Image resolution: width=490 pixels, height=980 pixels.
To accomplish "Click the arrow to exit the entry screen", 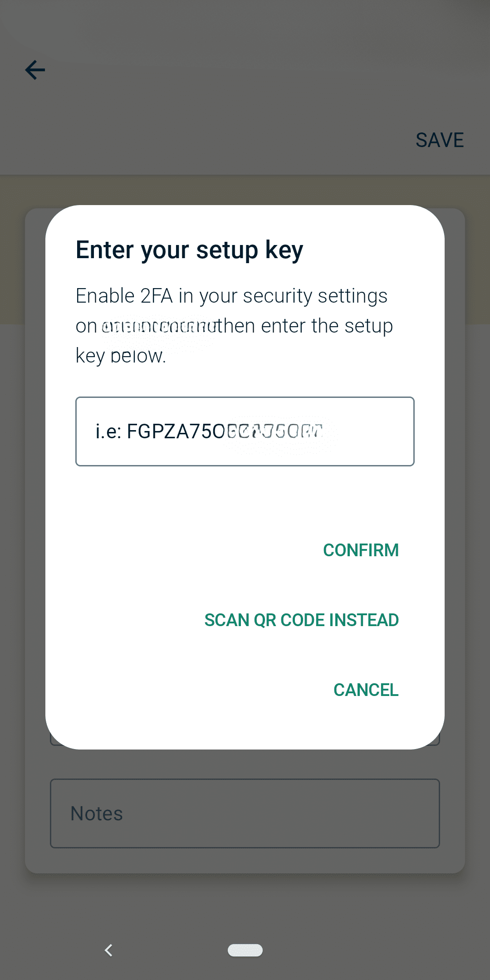I will [x=34, y=70].
